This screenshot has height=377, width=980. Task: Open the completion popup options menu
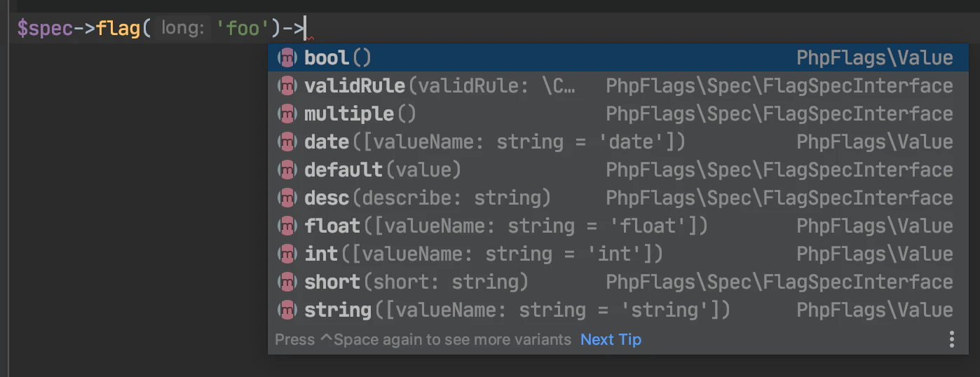pyautogui.click(x=951, y=340)
